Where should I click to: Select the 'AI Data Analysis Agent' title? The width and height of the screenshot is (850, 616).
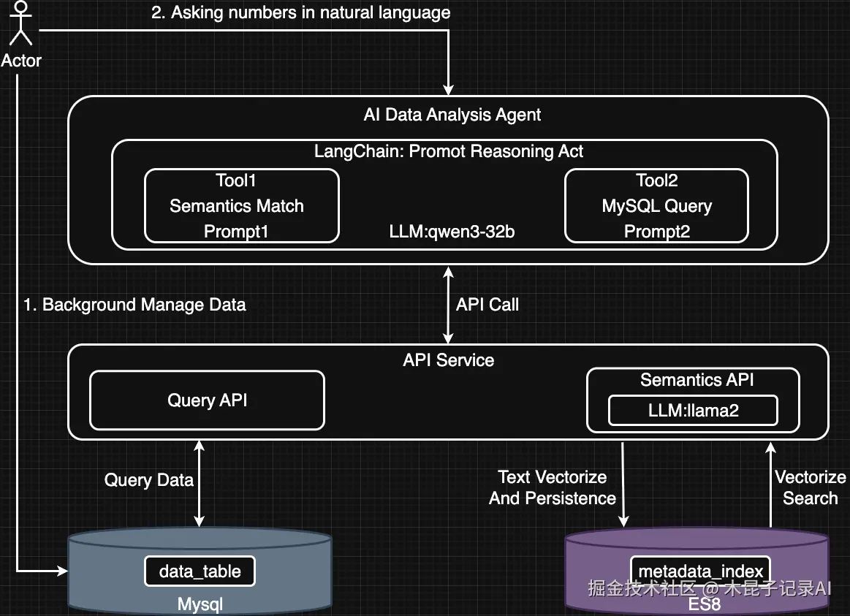[x=452, y=114]
